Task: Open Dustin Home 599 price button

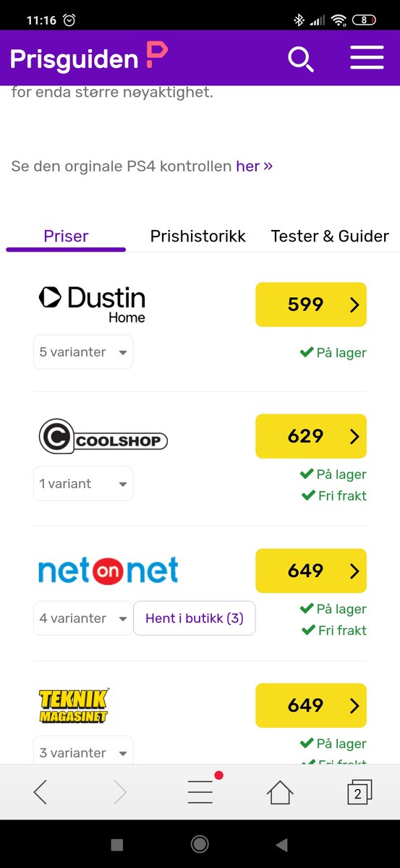Action: click(x=311, y=305)
